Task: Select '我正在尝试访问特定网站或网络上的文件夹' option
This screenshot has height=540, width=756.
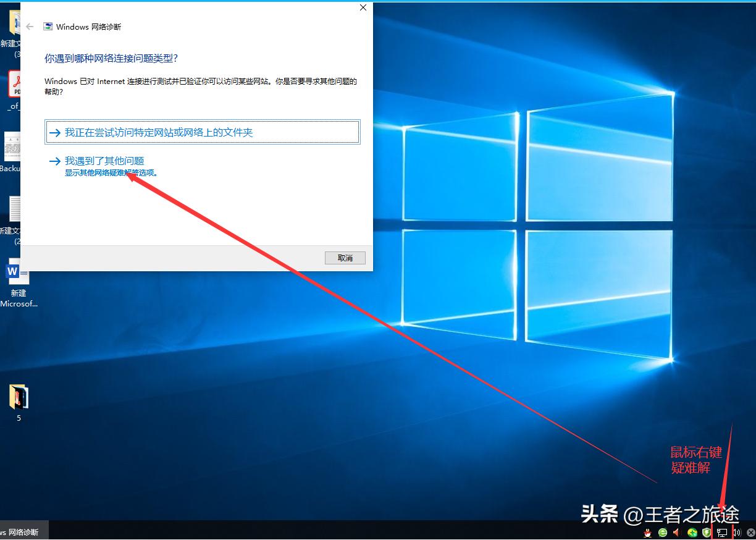Action: [x=203, y=132]
